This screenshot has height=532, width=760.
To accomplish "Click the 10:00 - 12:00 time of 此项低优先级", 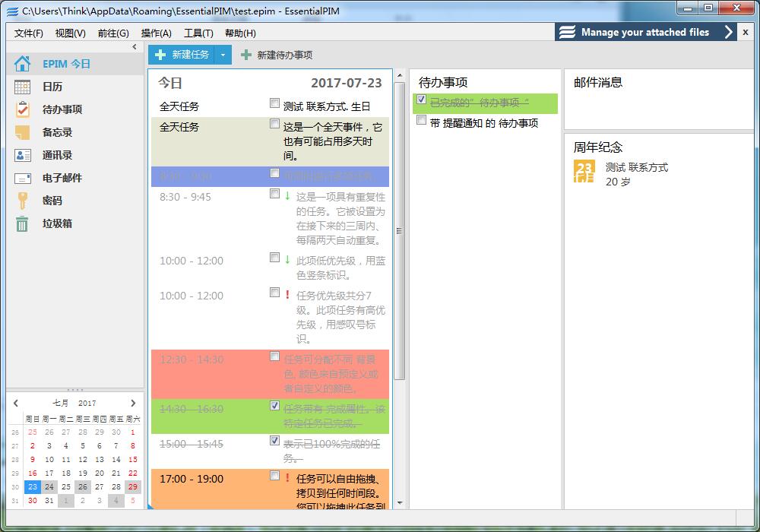I will [192, 261].
